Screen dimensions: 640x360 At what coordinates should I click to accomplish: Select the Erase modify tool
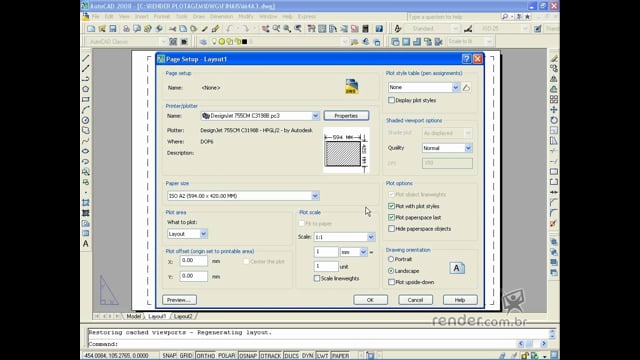[554, 58]
